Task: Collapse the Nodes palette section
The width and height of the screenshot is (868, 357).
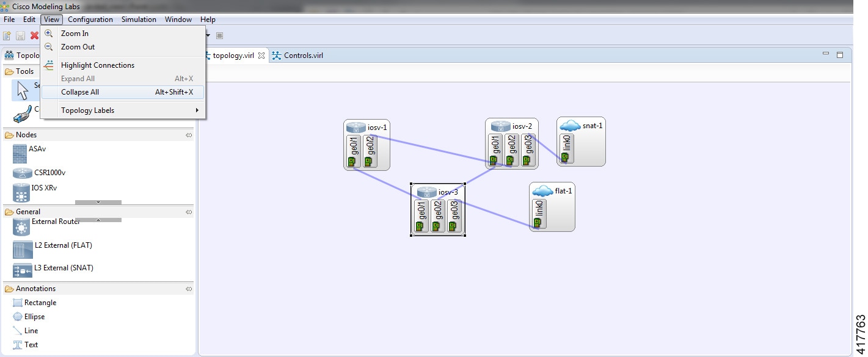Action: click(x=189, y=134)
